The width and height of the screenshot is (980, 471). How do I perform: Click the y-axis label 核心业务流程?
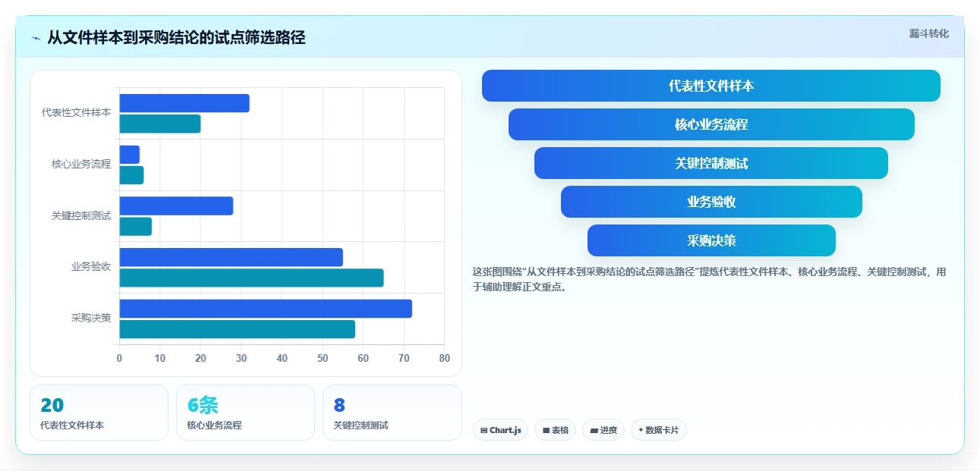(x=81, y=164)
